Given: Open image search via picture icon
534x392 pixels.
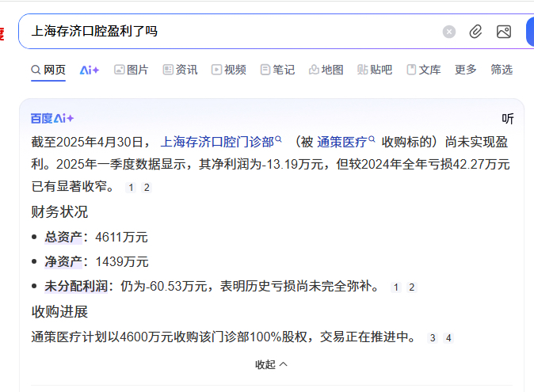Looking at the screenshot, I should click(504, 32).
